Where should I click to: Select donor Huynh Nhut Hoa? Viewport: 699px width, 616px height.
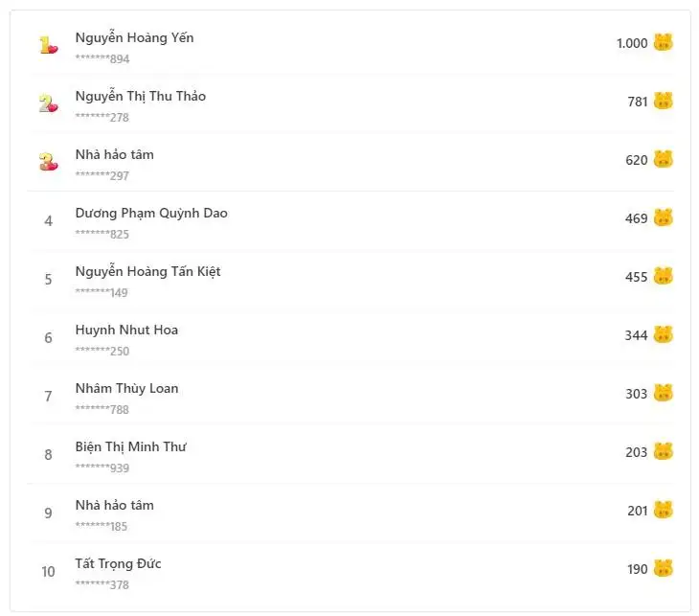click(126, 331)
